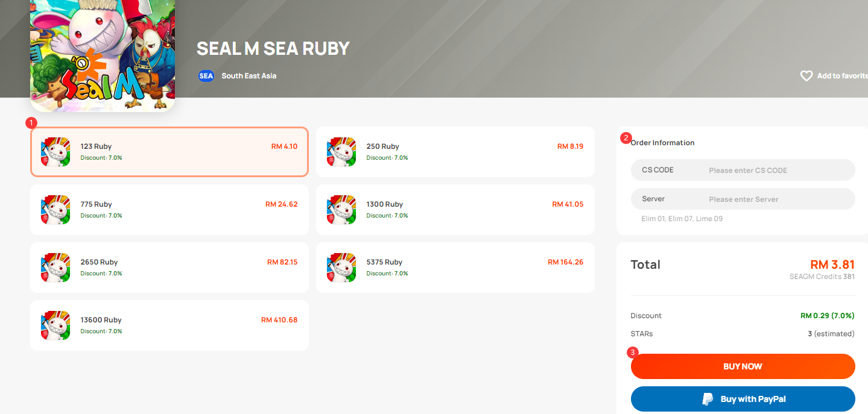Screen dimensions: 868x414
Task: Click Discount: 7.0% under 5375 Ruby
Action: (387, 274)
